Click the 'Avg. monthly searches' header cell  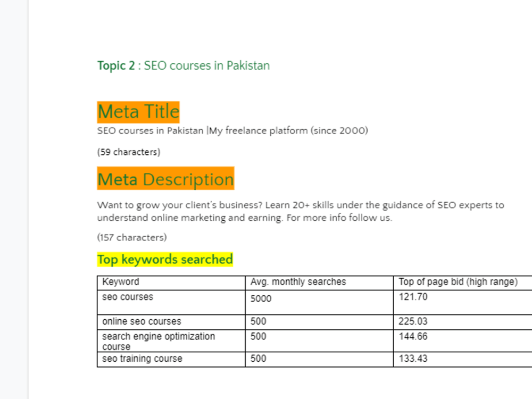[x=319, y=282]
